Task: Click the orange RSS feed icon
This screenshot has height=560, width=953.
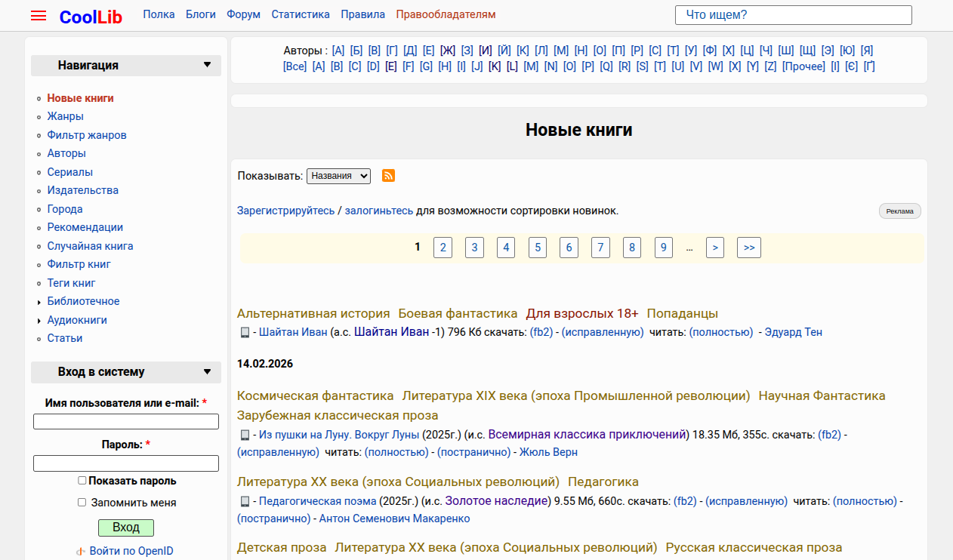Action: [388, 176]
